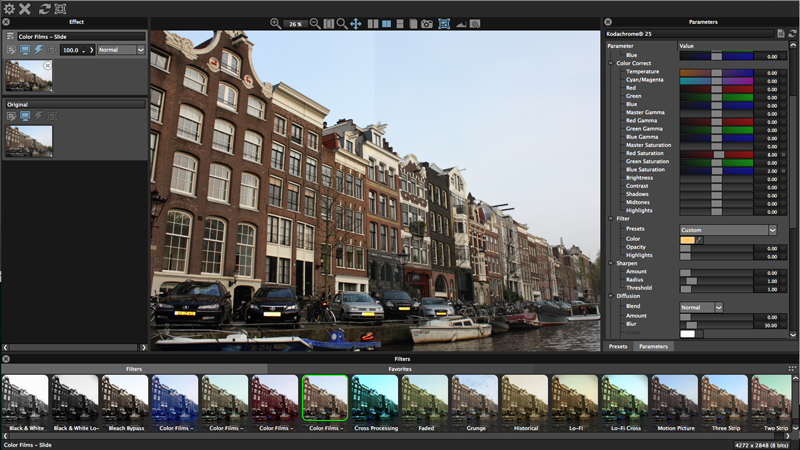Switch to the Presets tab

618,346
